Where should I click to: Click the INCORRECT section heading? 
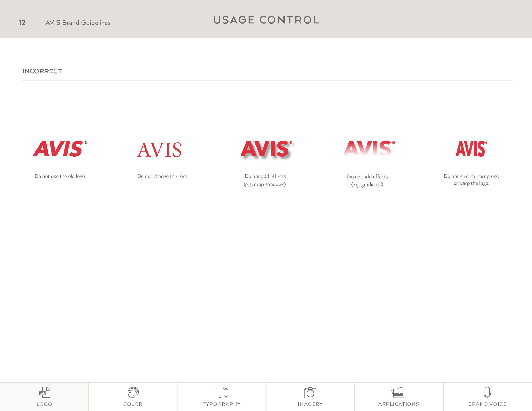click(42, 71)
